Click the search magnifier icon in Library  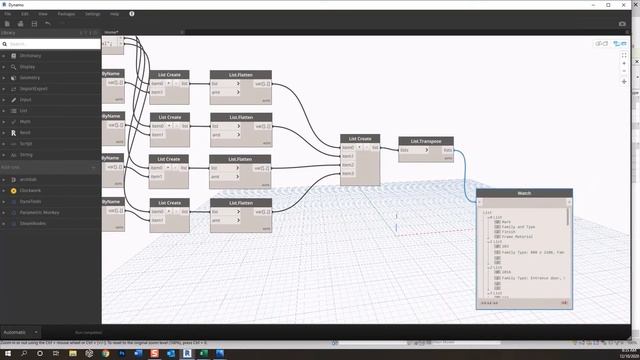tap(4, 44)
